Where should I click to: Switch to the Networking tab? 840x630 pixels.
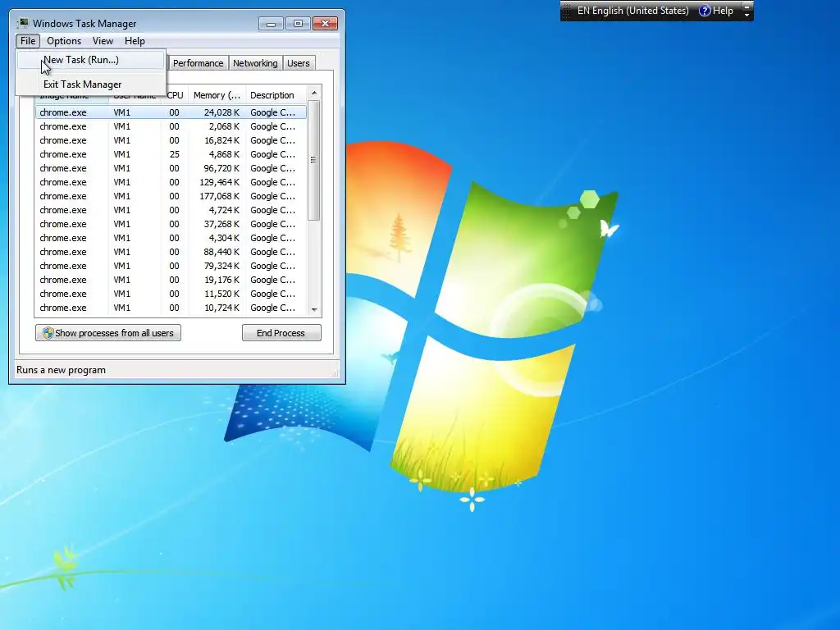pyautogui.click(x=255, y=63)
